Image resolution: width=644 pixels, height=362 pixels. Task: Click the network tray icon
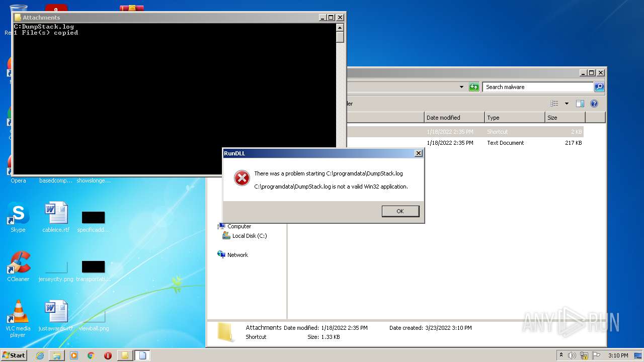click(584, 355)
